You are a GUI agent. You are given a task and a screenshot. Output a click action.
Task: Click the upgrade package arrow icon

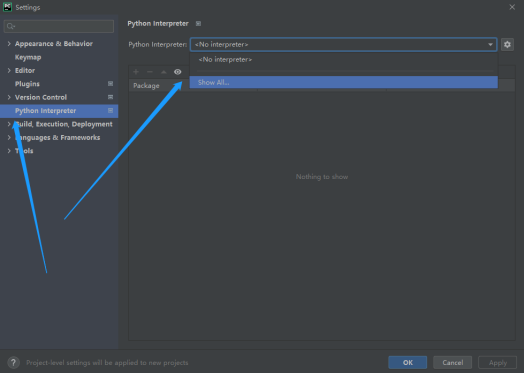tap(164, 72)
